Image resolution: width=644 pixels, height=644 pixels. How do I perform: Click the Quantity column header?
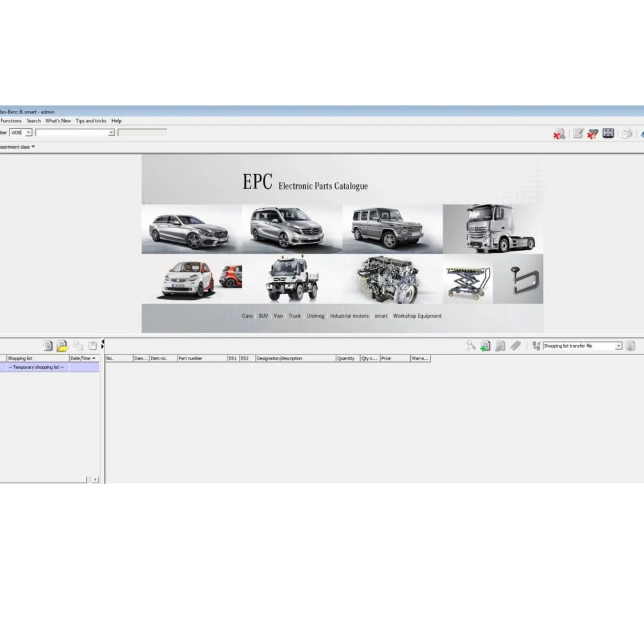tap(348, 358)
